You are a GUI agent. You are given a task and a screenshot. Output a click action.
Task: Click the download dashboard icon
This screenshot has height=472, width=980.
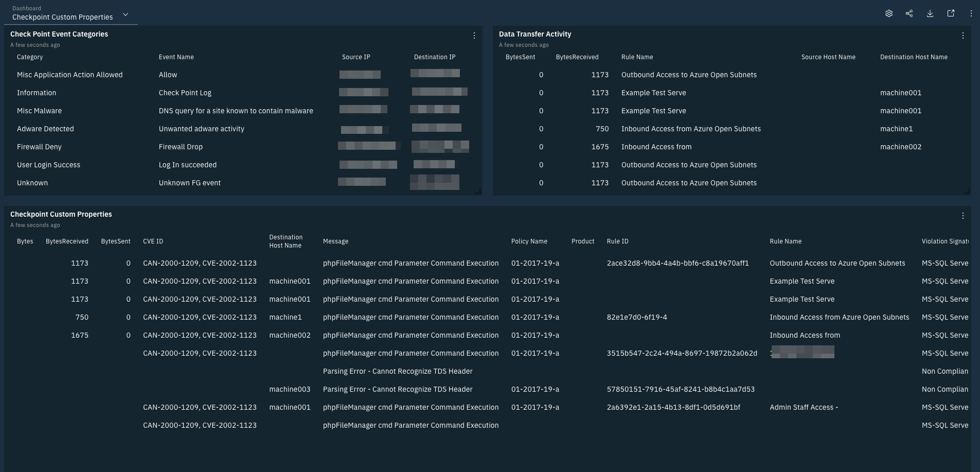pyautogui.click(x=930, y=14)
